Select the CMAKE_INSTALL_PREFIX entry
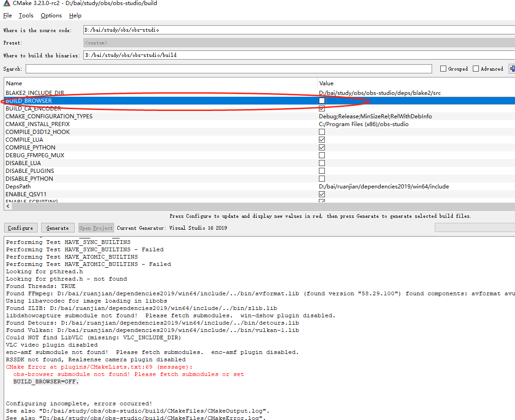Screen dimensions: 515x420 38,124
